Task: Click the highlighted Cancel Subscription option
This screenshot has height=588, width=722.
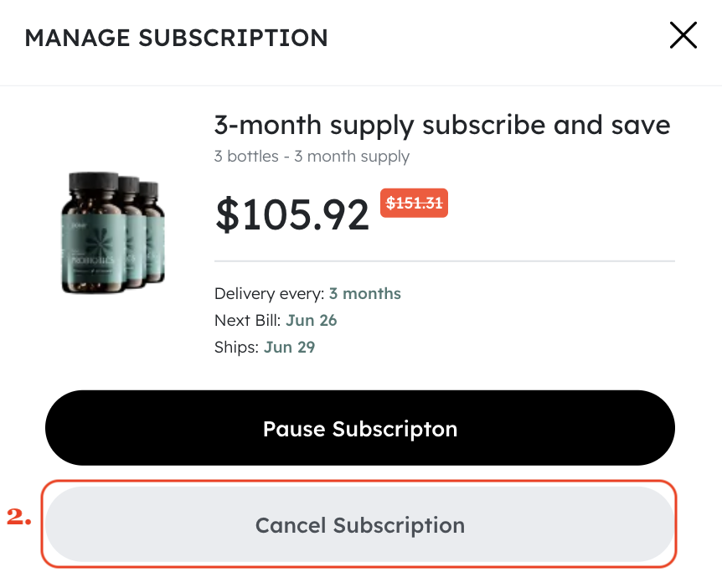Action: [360, 525]
